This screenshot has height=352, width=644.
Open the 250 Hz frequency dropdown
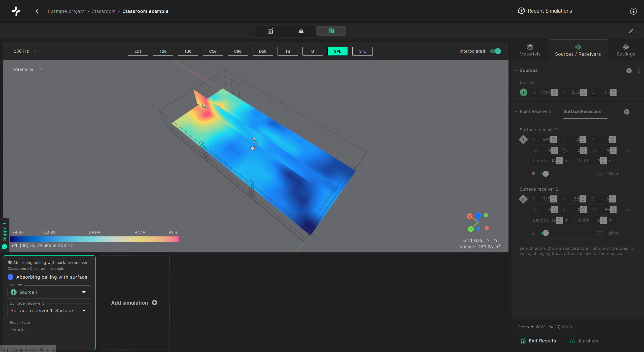tap(25, 51)
